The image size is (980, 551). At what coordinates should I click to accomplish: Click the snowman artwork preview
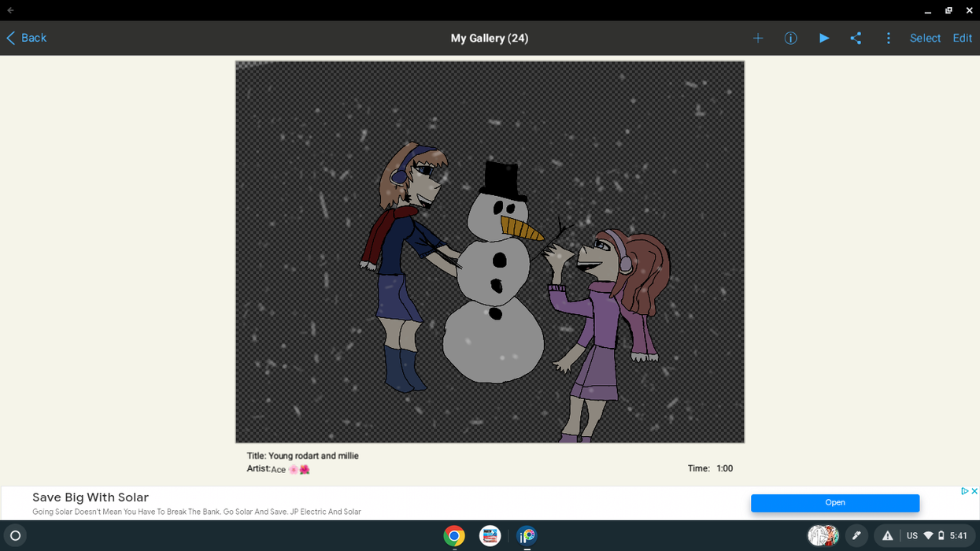[490, 252]
